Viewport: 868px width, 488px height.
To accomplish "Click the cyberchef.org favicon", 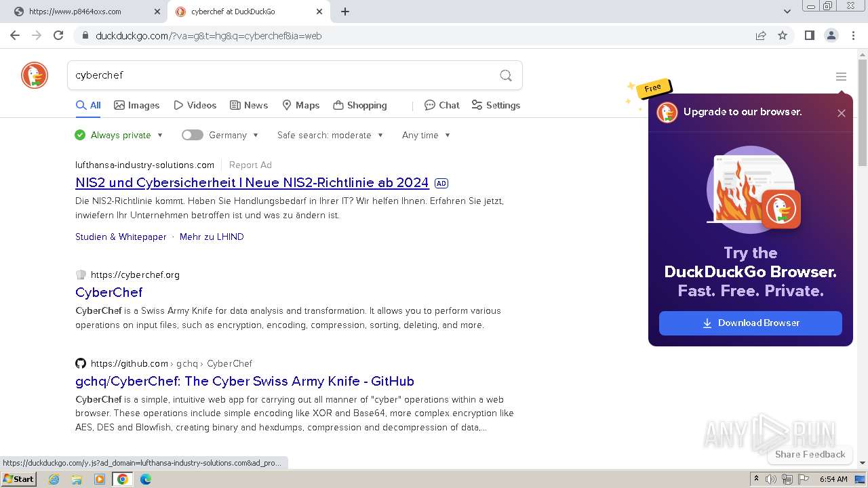I will [x=81, y=274].
